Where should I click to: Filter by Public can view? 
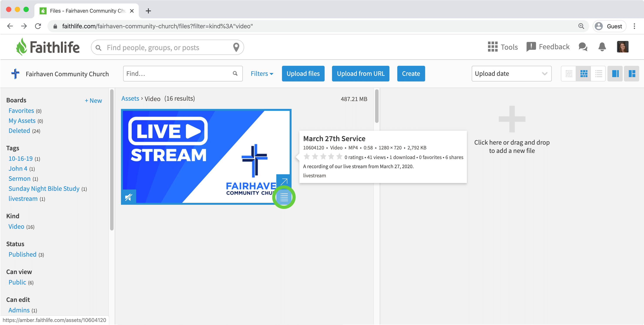pos(17,282)
